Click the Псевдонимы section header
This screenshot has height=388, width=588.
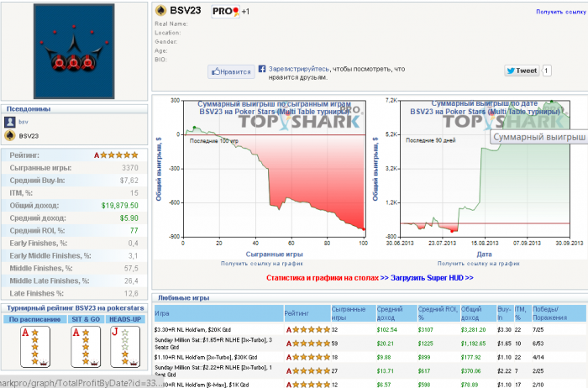click(x=29, y=108)
